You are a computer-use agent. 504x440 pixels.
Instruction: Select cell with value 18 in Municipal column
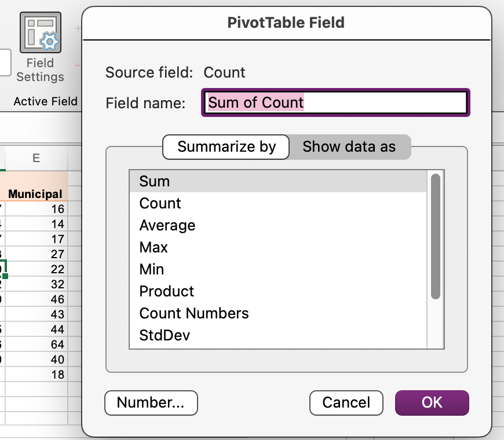pyautogui.click(x=36, y=375)
